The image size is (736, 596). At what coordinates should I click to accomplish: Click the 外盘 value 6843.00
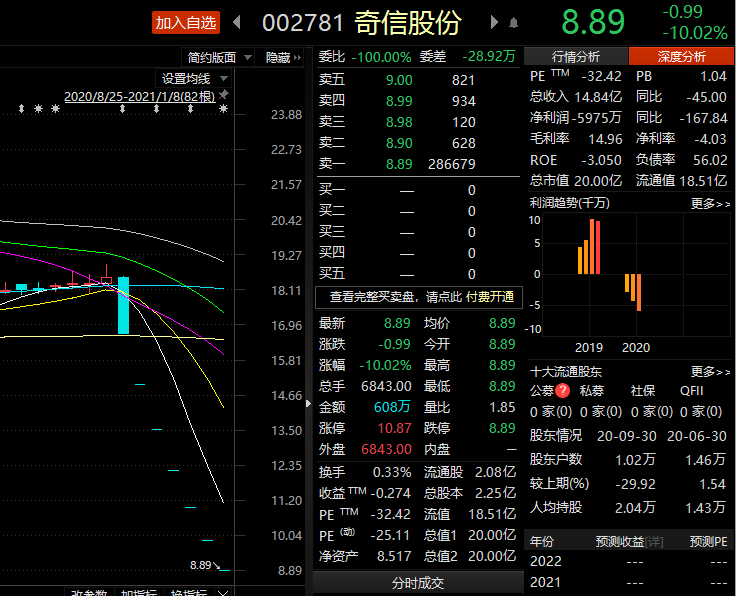tap(386, 449)
